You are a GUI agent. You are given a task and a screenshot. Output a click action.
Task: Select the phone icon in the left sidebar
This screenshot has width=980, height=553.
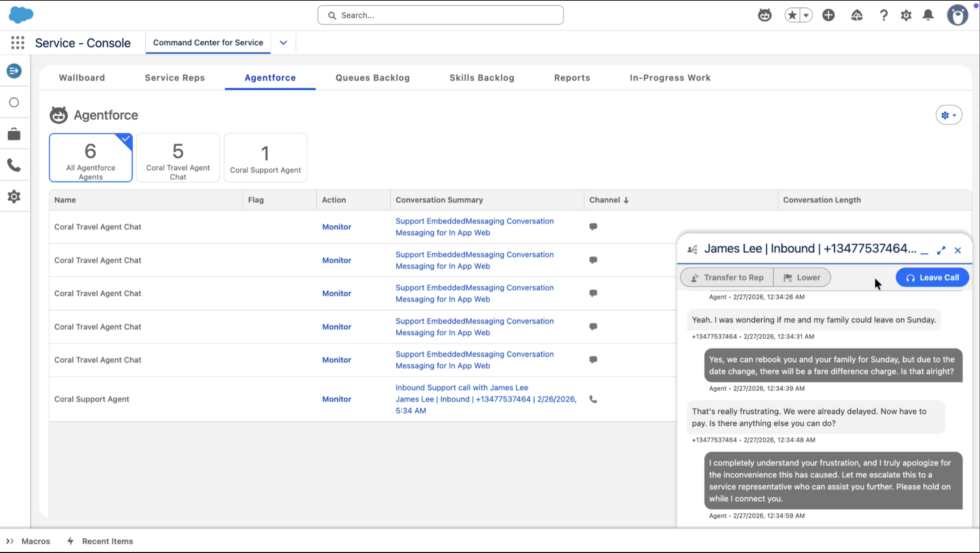(14, 165)
